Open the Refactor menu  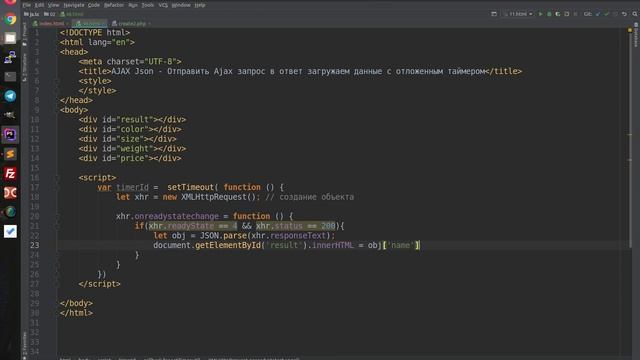(114, 5)
